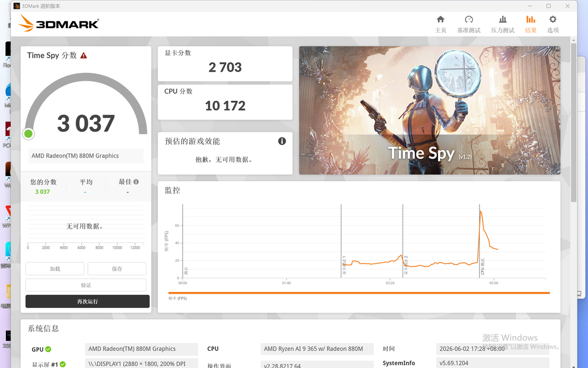588x368 pixels.
Task: Open the 主页 home tab
Action: pos(441,24)
